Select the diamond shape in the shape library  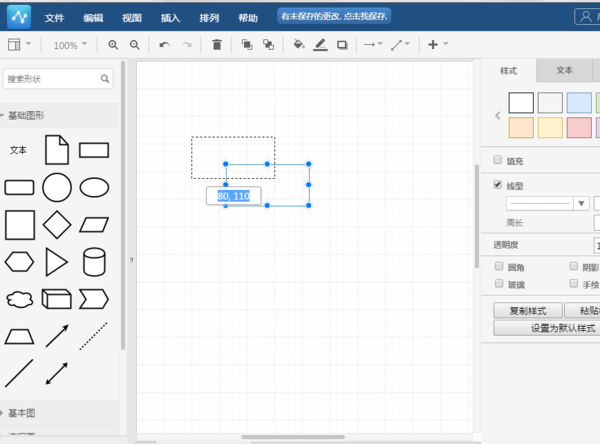[57, 224]
